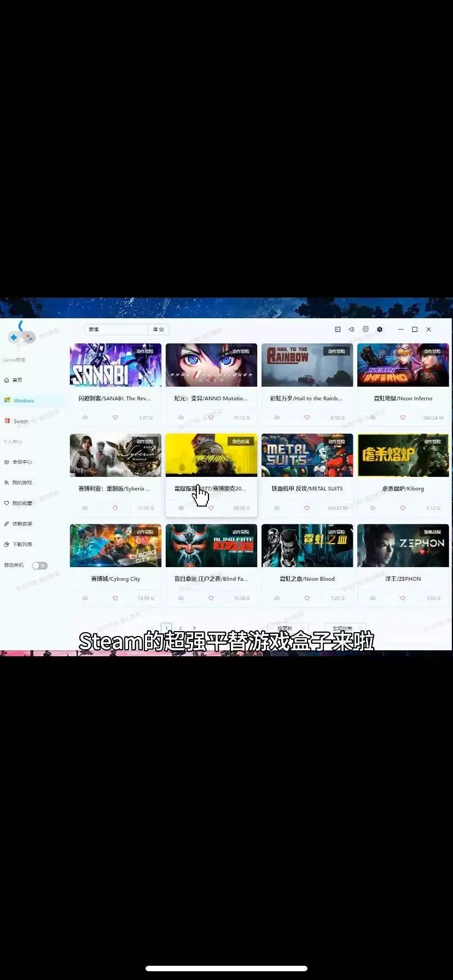Open the ZEPHON cover image
453x980 pixels.
click(x=403, y=546)
